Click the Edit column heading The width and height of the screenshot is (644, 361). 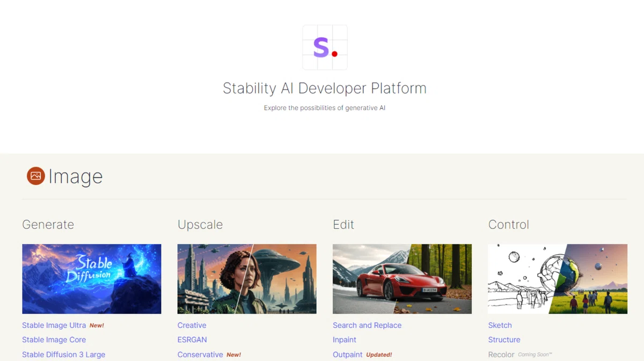point(343,225)
